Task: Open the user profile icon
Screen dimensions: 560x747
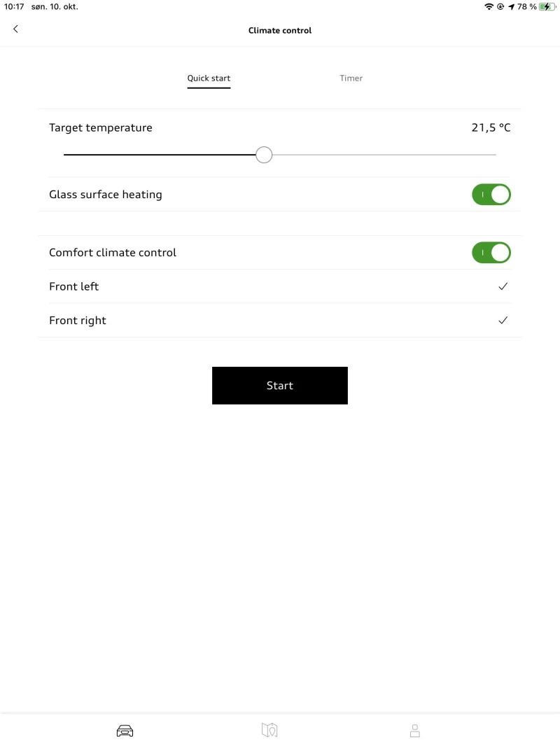Action: (414, 730)
